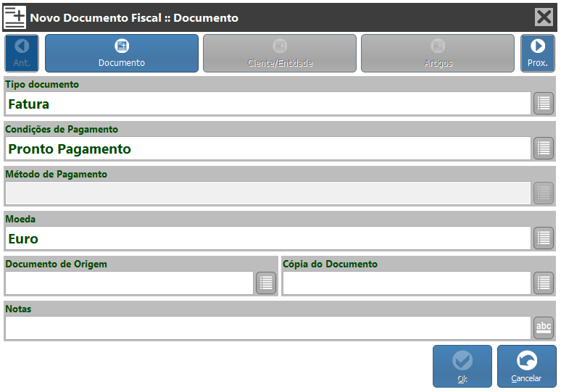
Task: Expand the Tipo documento field showing Fatura
Action: coord(267,104)
